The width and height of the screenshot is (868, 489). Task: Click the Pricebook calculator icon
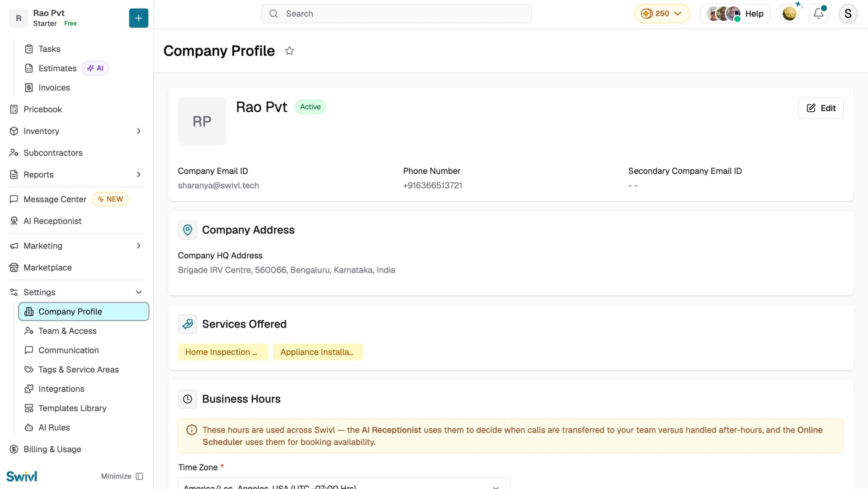pos(14,109)
